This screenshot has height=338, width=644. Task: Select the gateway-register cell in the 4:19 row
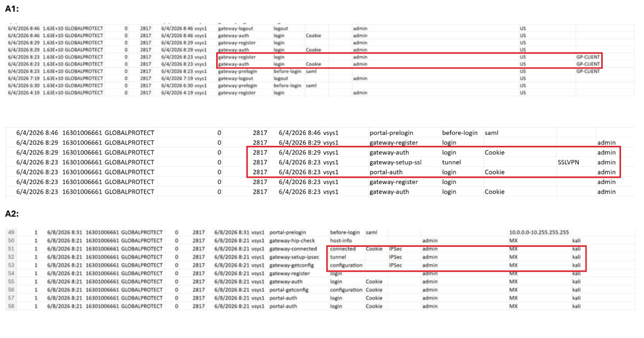point(236,93)
